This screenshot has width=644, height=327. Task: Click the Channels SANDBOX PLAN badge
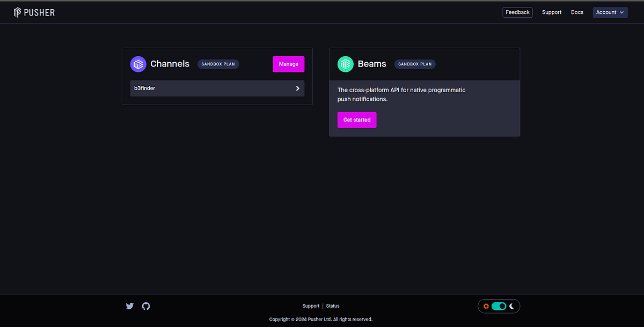point(218,64)
